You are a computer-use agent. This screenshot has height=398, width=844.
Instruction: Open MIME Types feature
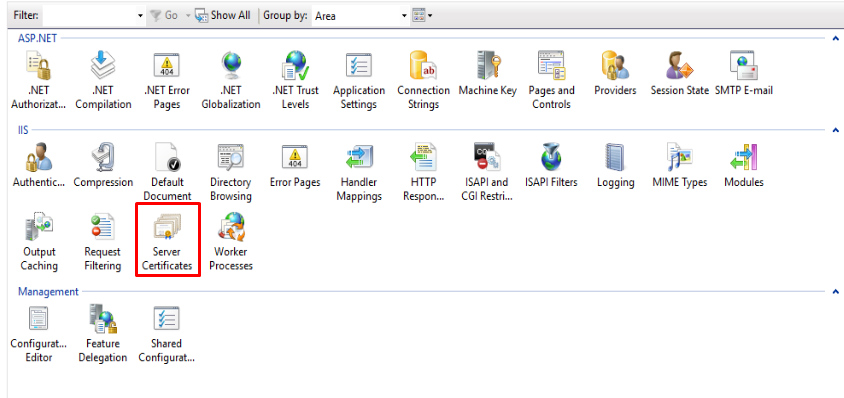(679, 166)
